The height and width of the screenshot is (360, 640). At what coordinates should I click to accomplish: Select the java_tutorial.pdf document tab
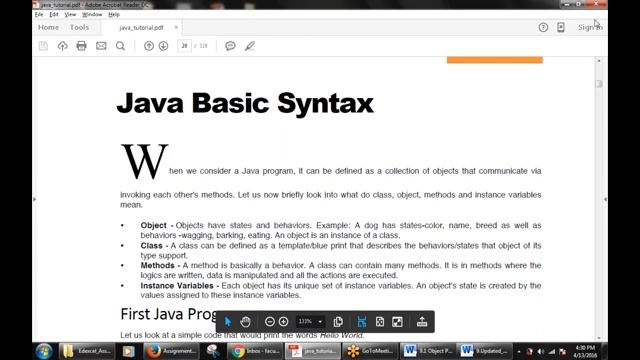141,28
